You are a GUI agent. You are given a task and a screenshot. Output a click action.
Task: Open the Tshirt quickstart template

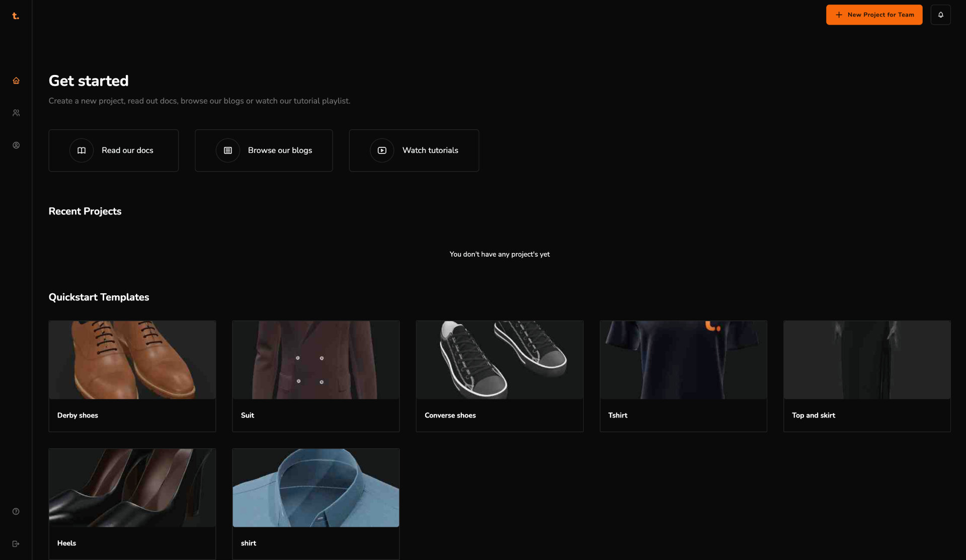(x=683, y=360)
